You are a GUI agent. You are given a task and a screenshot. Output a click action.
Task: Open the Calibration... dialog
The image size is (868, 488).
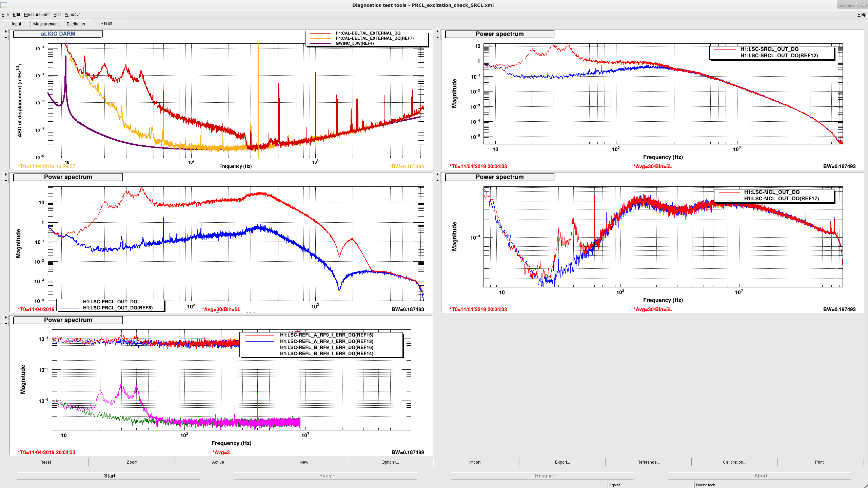(x=734, y=462)
